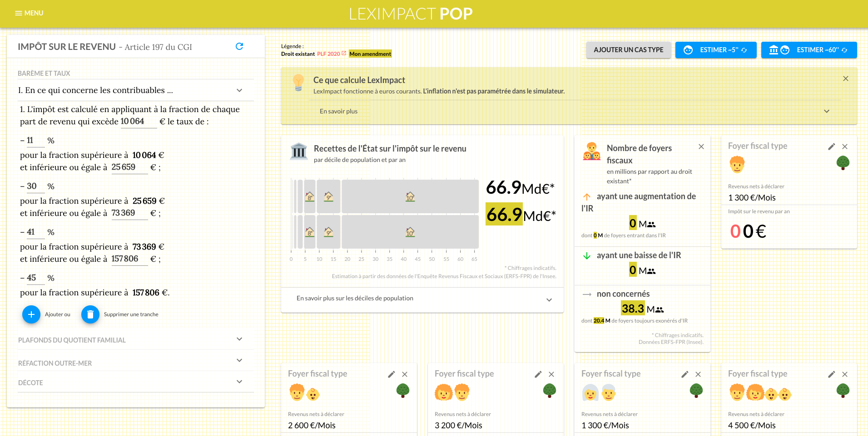Click the highlighted 38.3 M non concernés value
868x436 pixels.
click(x=633, y=309)
